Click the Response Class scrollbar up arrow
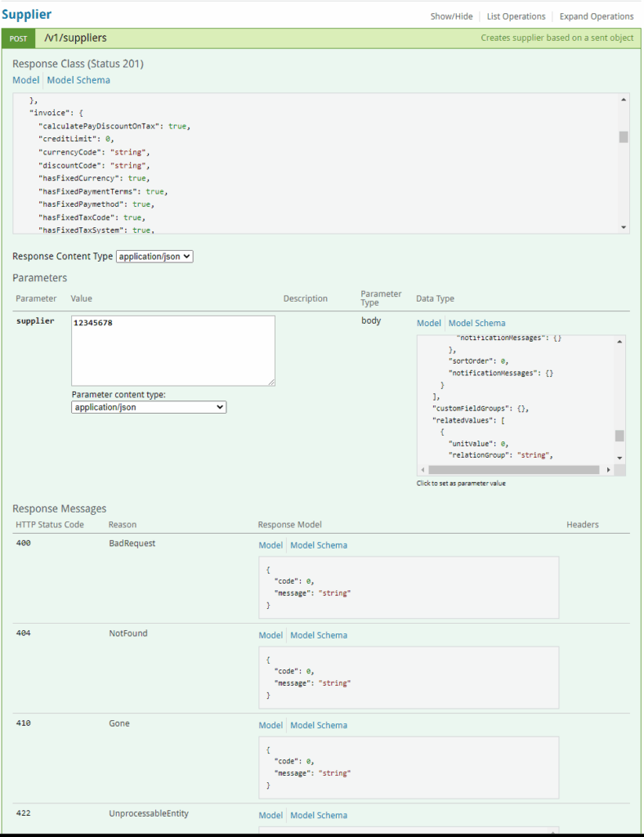 coord(624,99)
